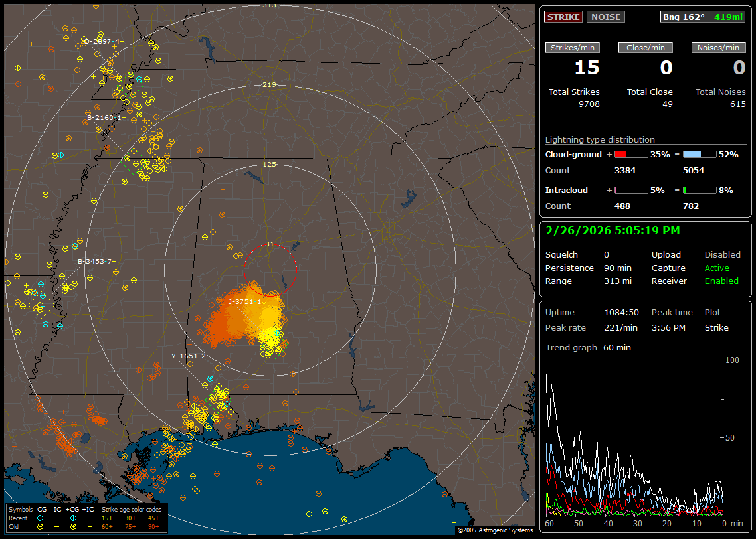The width and height of the screenshot is (756, 539).
Task: Click the positive cloud-ground red percentage bar
Action: [630, 154]
